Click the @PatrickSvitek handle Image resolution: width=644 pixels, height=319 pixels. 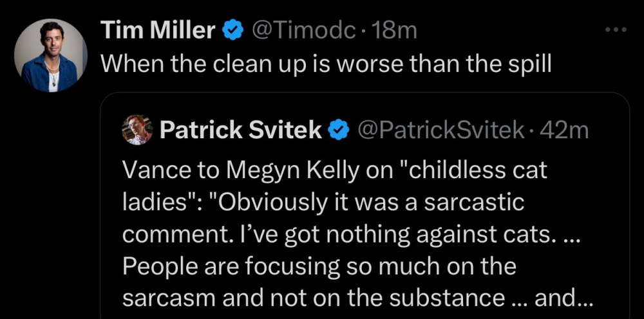(440, 131)
